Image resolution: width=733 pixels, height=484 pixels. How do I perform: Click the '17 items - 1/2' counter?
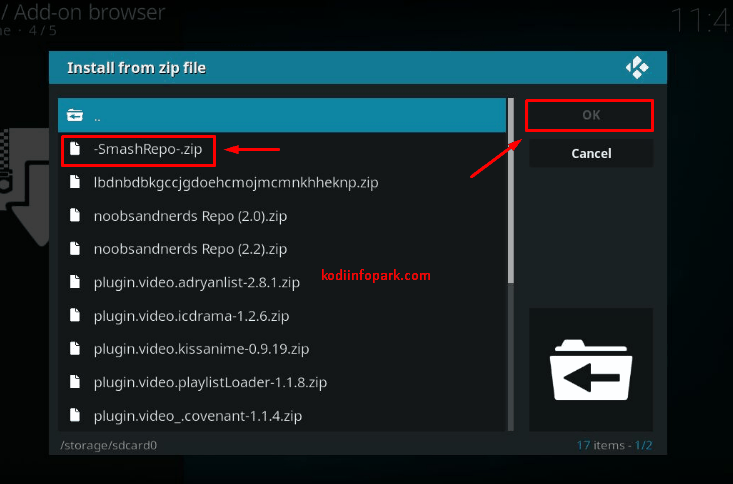(614, 445)
